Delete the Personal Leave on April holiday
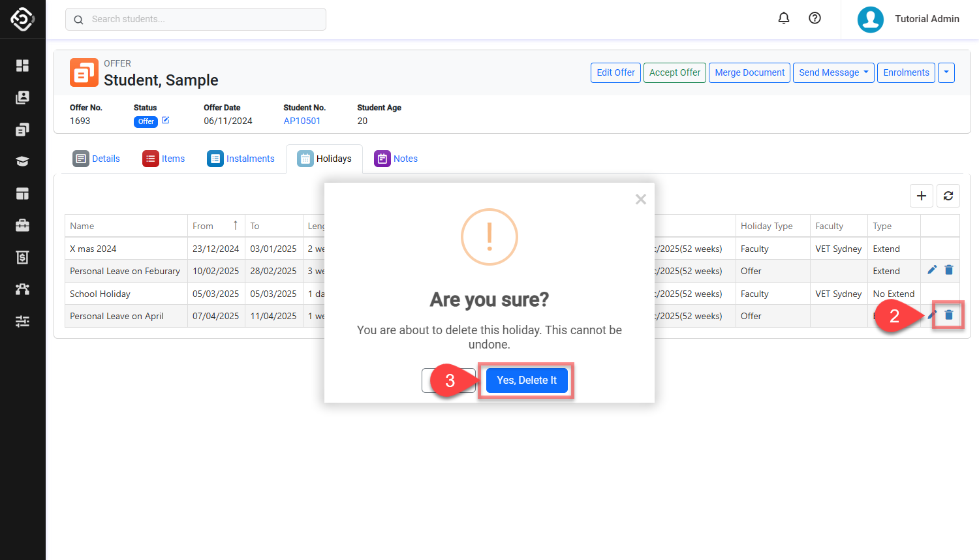 (949, 315)
